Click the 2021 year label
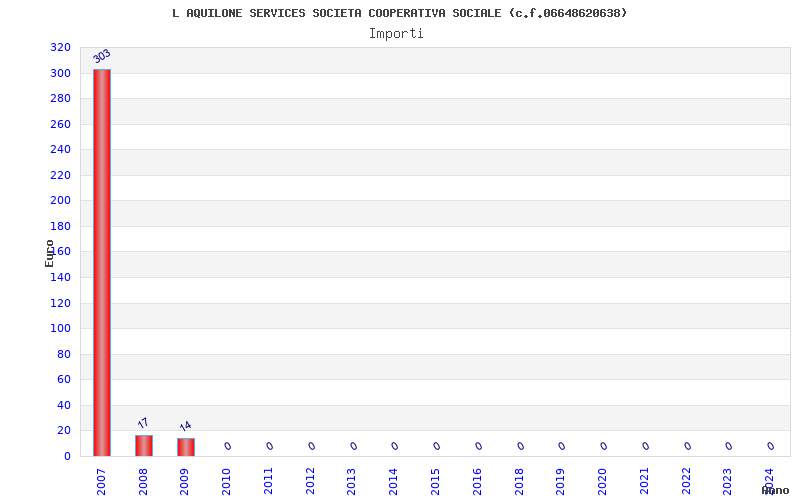Viewport: 800px width, 500px height. click(644, 482)
